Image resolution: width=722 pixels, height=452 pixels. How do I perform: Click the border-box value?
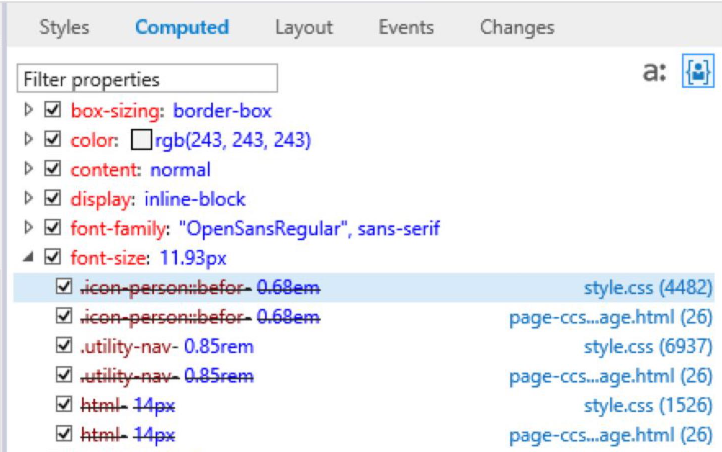pyautogui.click(x=222, y=111)
